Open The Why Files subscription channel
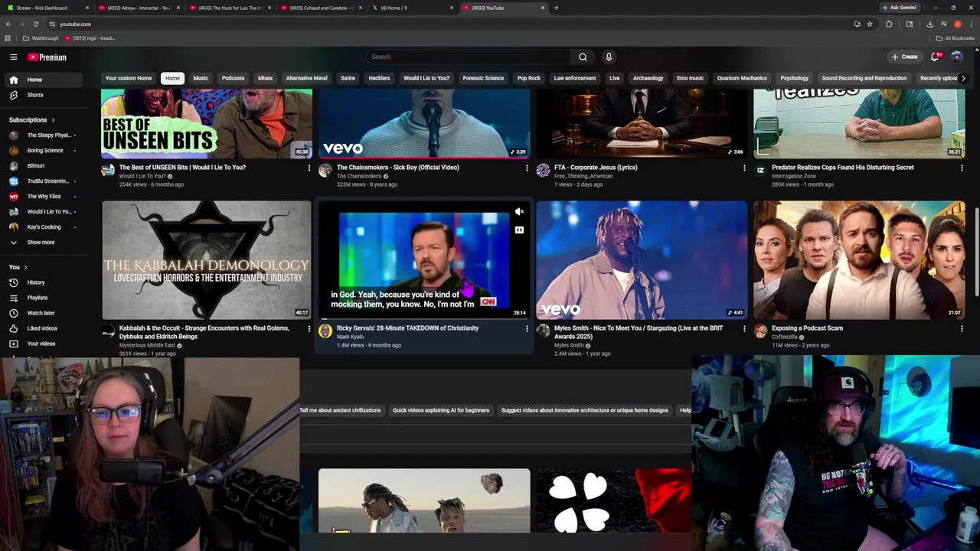The width and height of the screenshot is (980, 551). coord(44,197)
